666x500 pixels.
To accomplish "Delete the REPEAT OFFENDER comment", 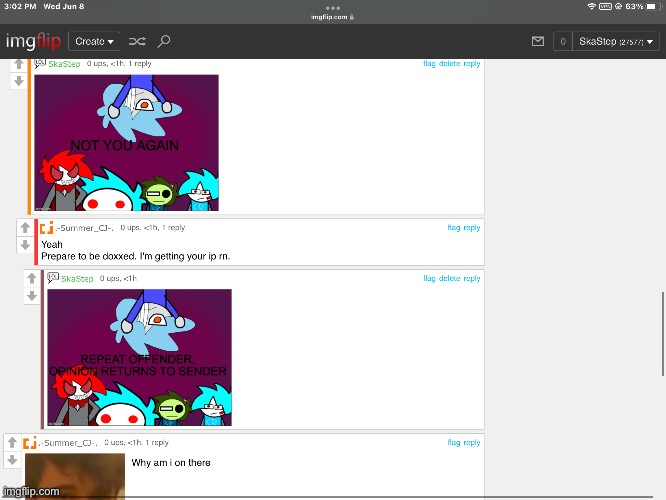I will click(x=449, y=278).
